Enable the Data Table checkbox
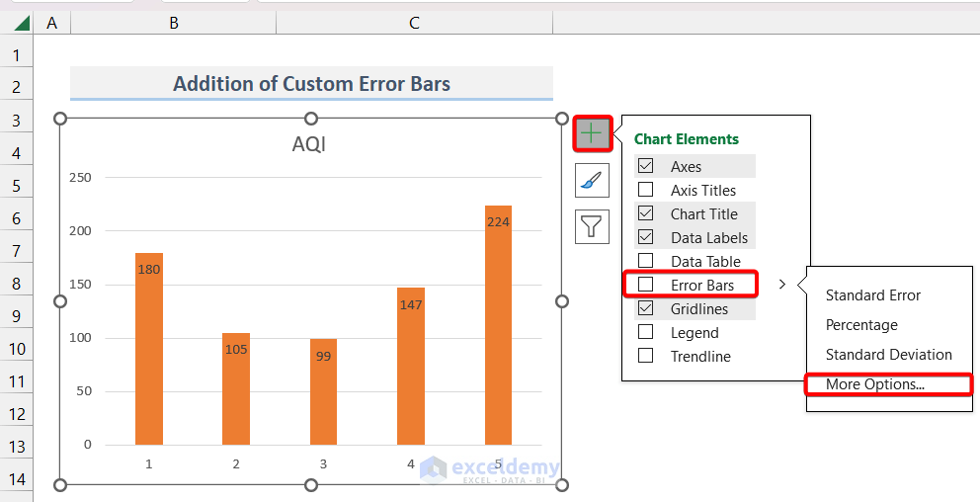The image size is (980, 502). click(x=646, y=261)
